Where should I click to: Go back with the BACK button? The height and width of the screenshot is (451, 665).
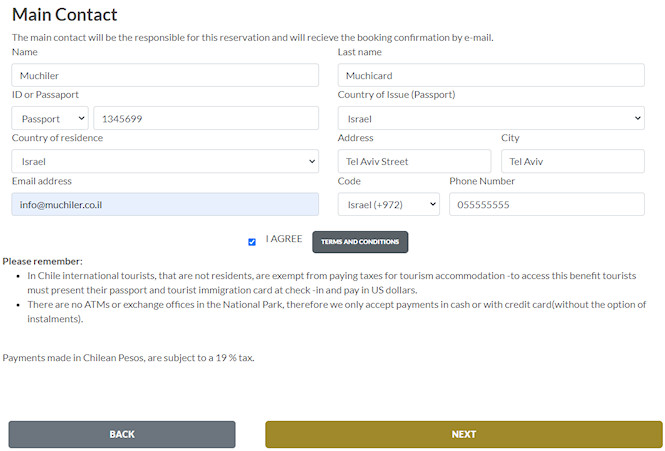122,434
